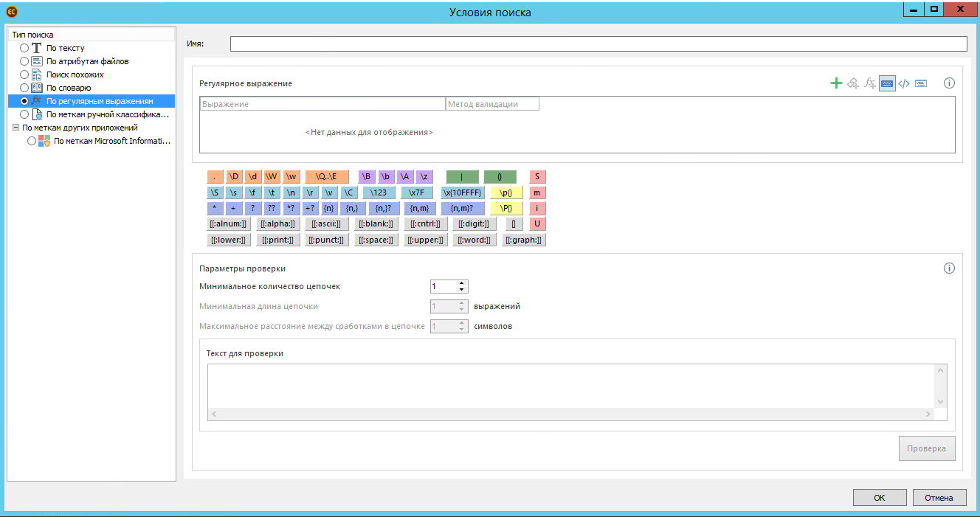The image size is (980, 517).
Task: Insert the '{n,m}' quantifier token
Action: click(x=419, y=208)
